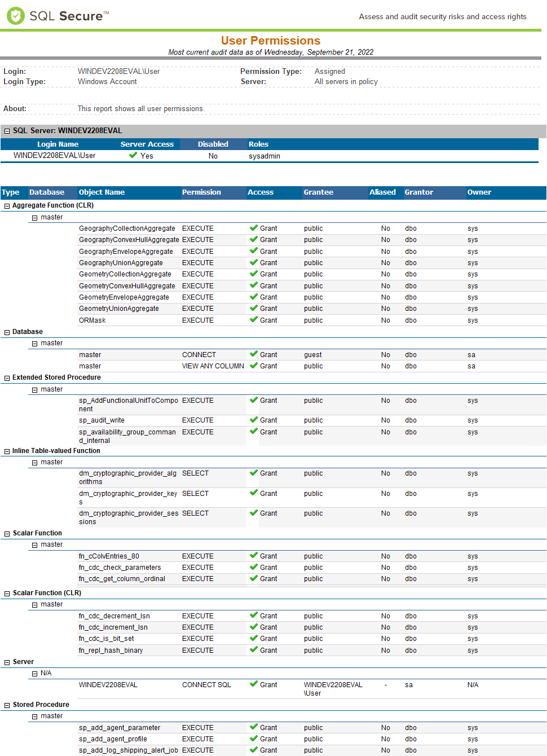Click Grant checkmark for GeographyCollectionAggregate row
The width and height of the screenshot is (547, 756).
(254, 228)
